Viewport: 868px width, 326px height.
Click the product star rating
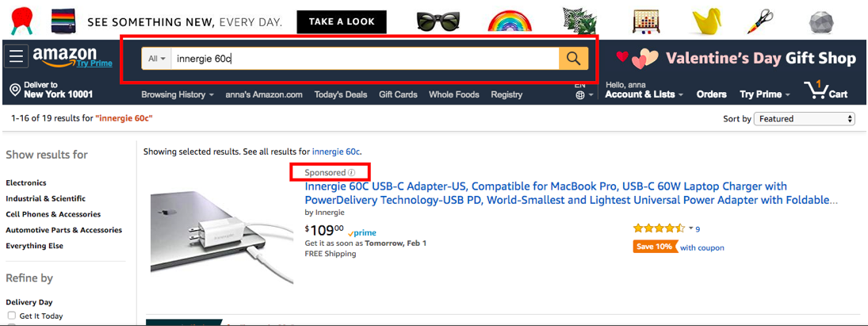point(659,228)
